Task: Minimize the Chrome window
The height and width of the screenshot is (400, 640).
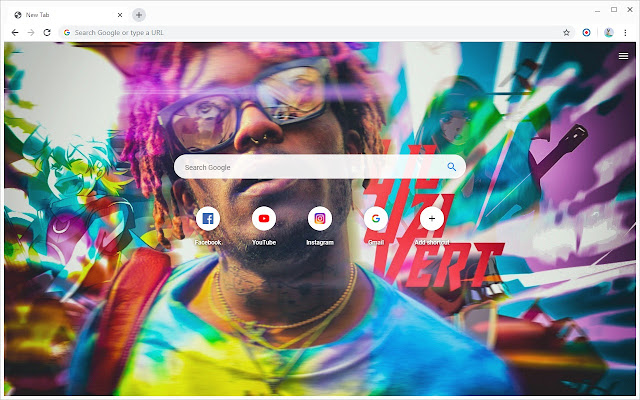Action: [598, 11]
